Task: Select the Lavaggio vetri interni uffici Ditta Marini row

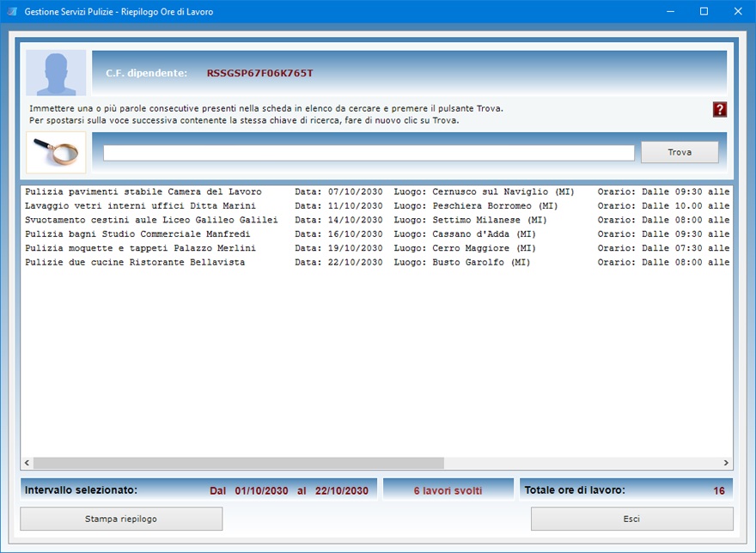Action: point(140,206)
